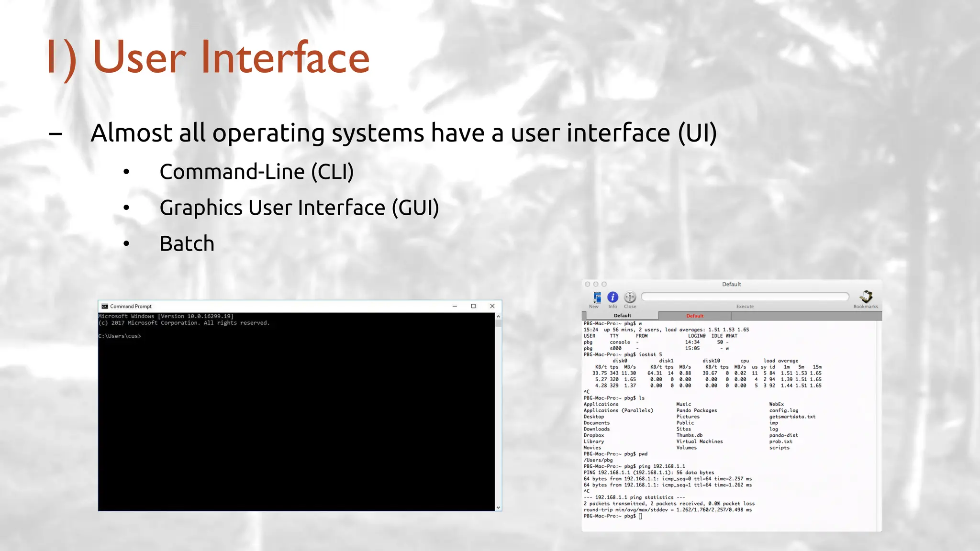The image size is (980, 551).
Task: Click the 'ping 192.168.1.1' command line
Action: coord(635,466)
